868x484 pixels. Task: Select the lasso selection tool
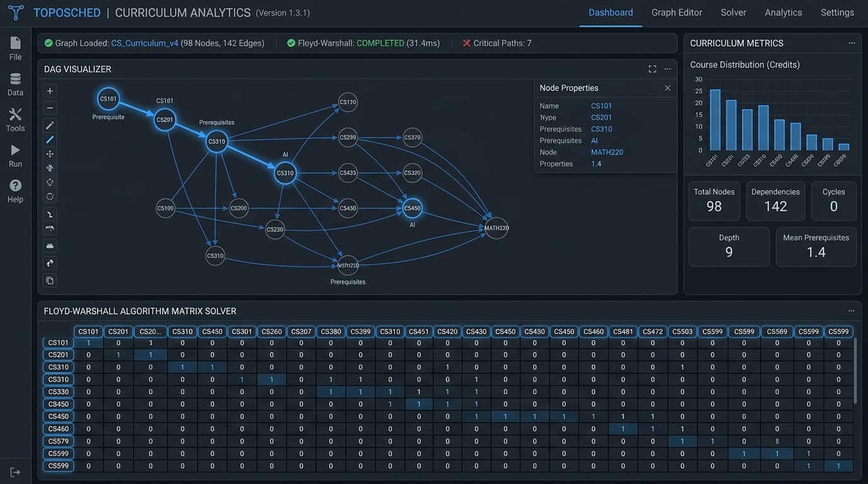(50, 182)
